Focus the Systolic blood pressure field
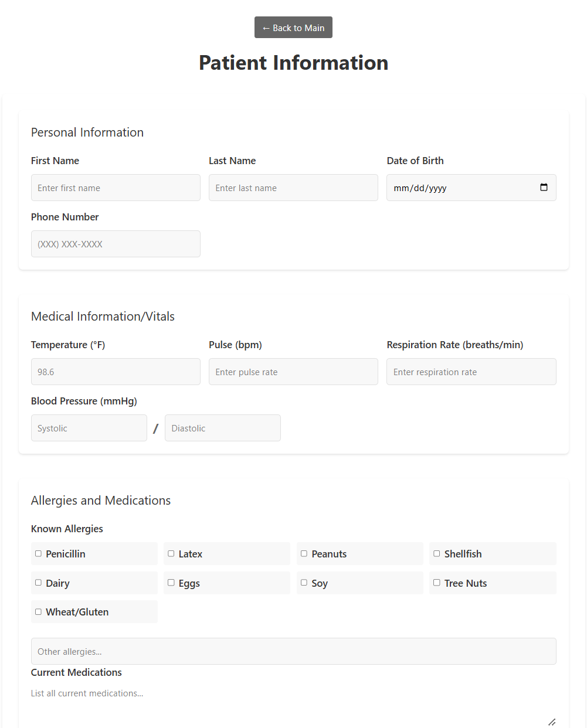This screenshot has width=587, height=728. pos(89,428)
